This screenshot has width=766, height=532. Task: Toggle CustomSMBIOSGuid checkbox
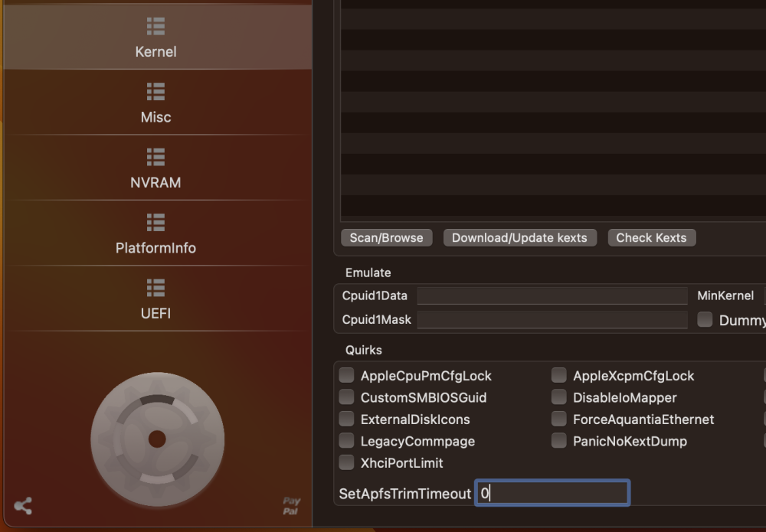click(x=346, y=397)
